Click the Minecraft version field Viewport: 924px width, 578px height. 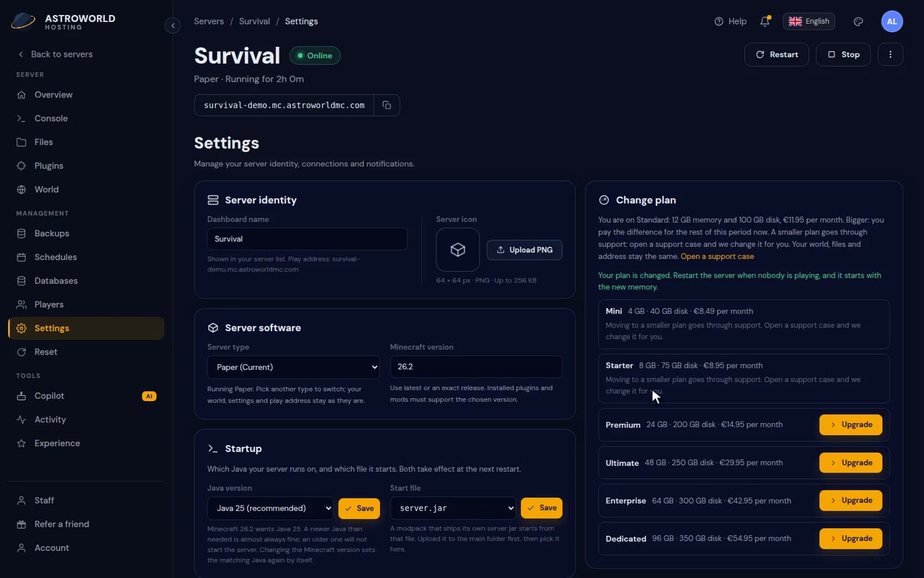(476, 366)
